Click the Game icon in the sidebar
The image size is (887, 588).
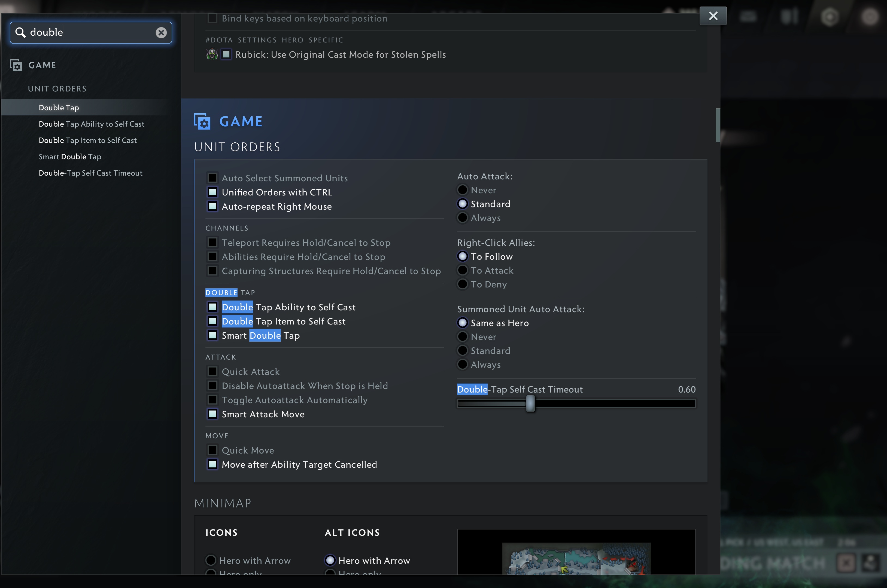[16, 65]
